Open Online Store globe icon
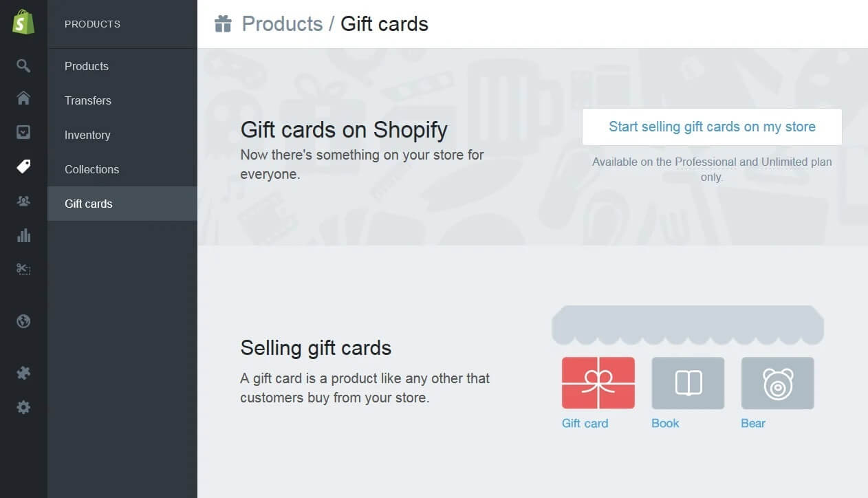 tap(23, 321)
